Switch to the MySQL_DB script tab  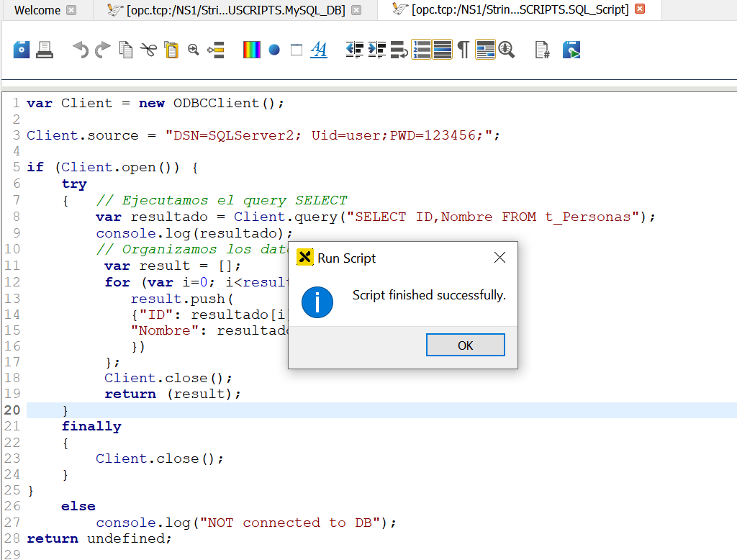point(235,10)
